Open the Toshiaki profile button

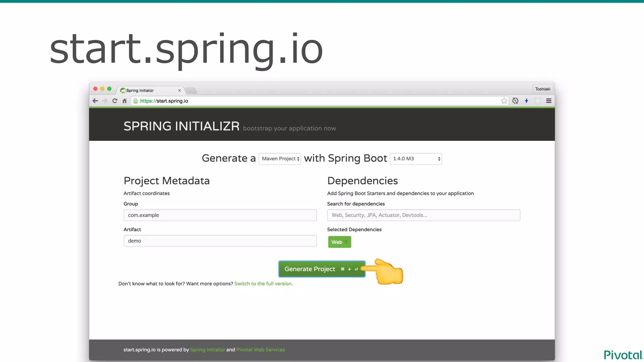click(543, 89)
